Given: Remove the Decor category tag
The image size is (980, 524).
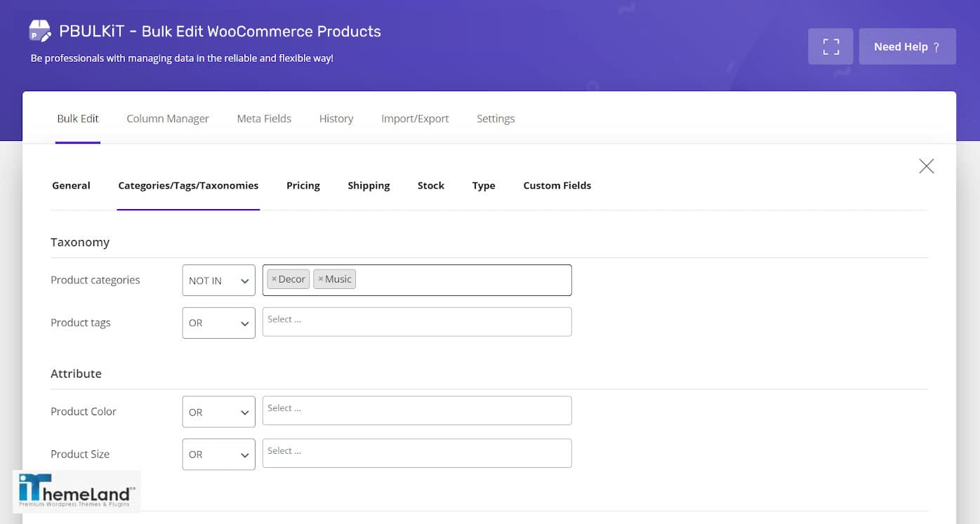Looking at the screenshot, I should [274, 279].
